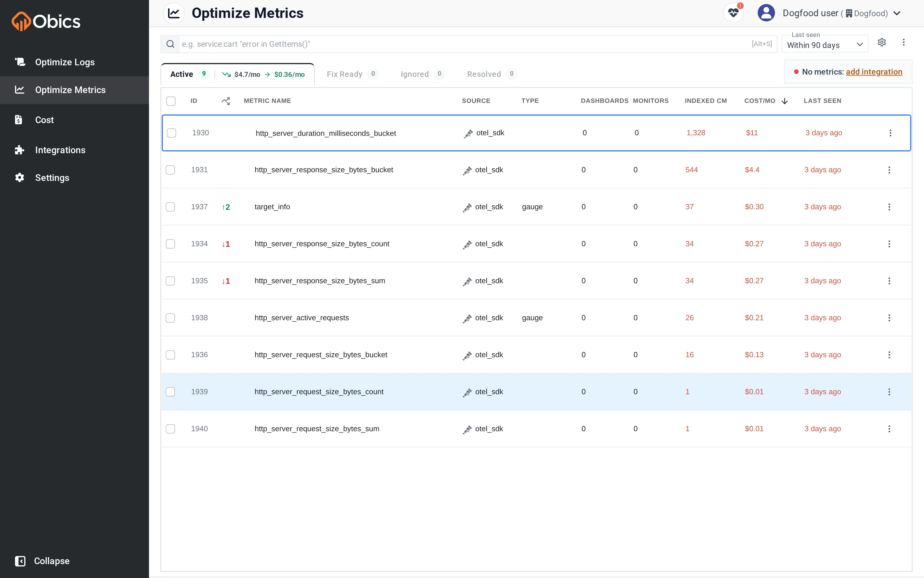The width and height of the screenshot is (924, 578).
Task: Open Optimize Metrics in sidebar
Action: click(x=74, y=90)
